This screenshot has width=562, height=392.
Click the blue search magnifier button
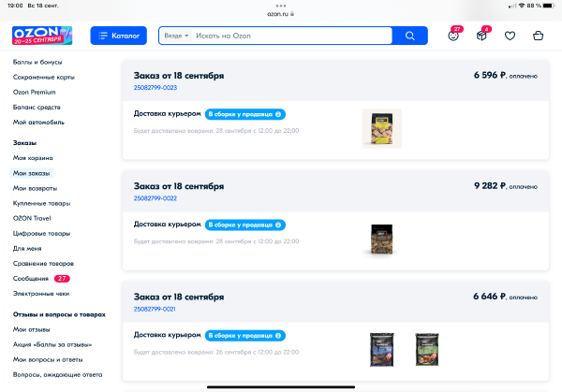click(410, 36)
